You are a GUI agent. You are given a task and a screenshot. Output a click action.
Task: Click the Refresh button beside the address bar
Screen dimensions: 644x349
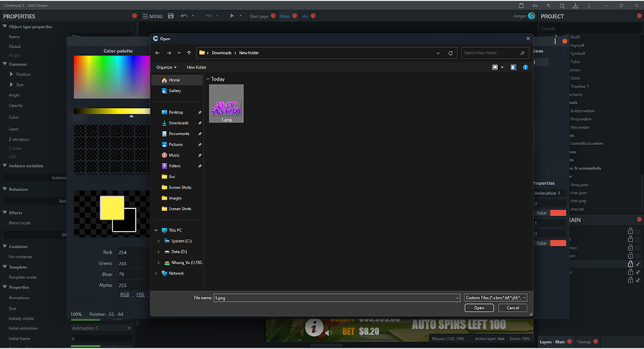pos(450,53)
